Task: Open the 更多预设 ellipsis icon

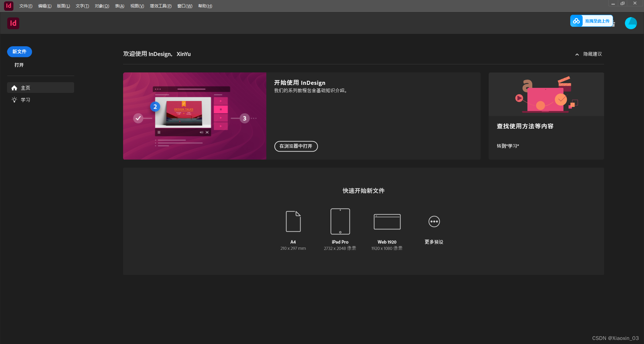Action: coord(434,221)
